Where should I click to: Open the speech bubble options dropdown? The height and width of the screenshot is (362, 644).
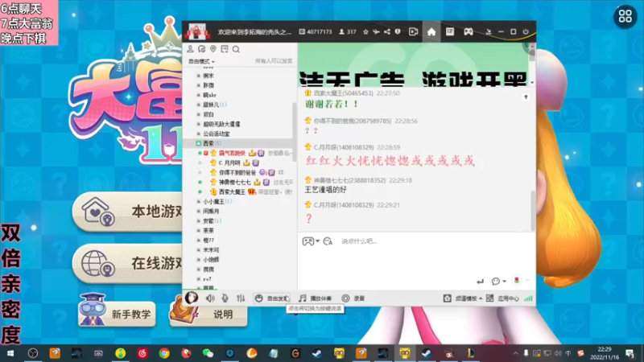pyautogui.click(x=498, y=281)
